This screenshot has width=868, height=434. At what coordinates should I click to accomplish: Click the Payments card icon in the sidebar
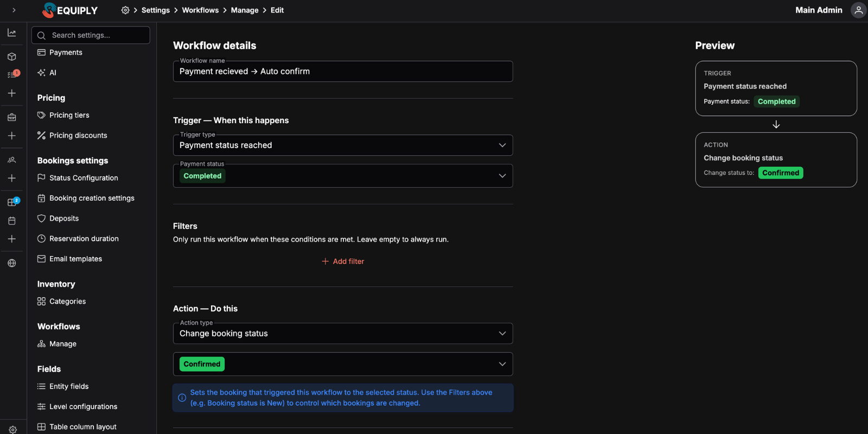coord(41,53)
